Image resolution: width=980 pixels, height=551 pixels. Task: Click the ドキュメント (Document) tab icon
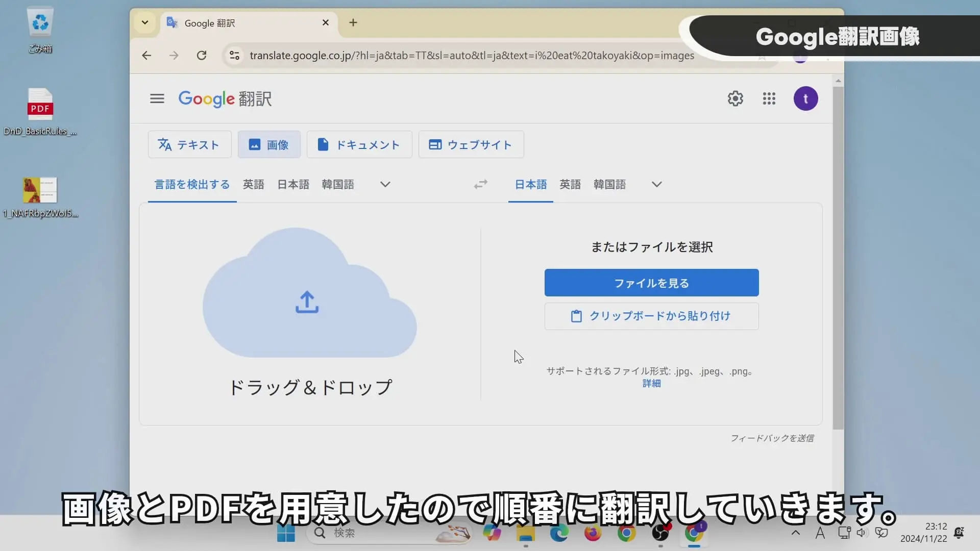[323, 145]
